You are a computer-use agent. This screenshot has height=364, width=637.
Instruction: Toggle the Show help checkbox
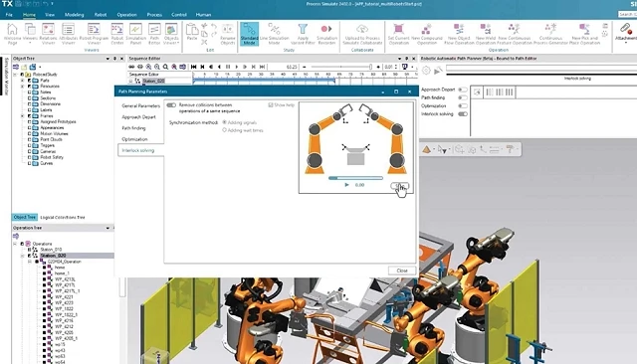(271, 105)
